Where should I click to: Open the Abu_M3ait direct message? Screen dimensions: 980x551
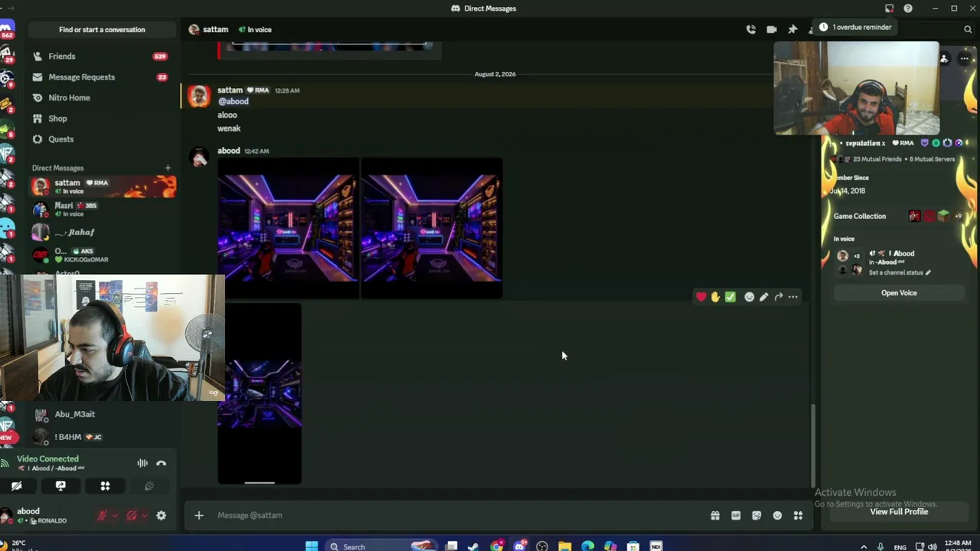[103, 414]
